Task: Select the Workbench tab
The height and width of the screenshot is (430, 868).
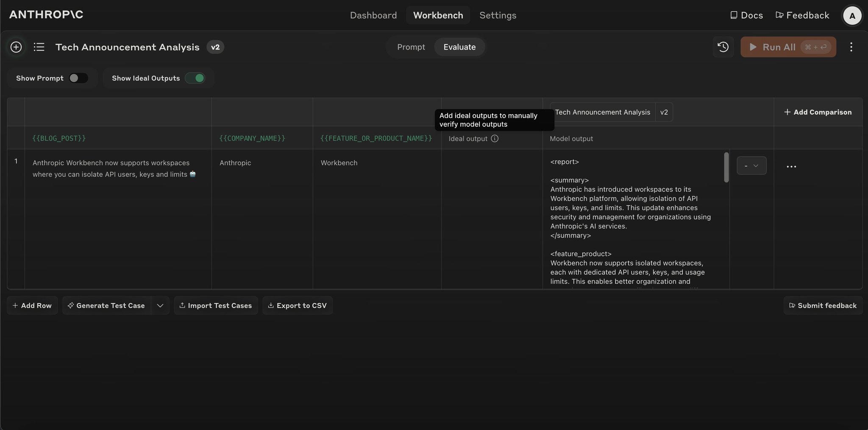Action: [438, 15]
